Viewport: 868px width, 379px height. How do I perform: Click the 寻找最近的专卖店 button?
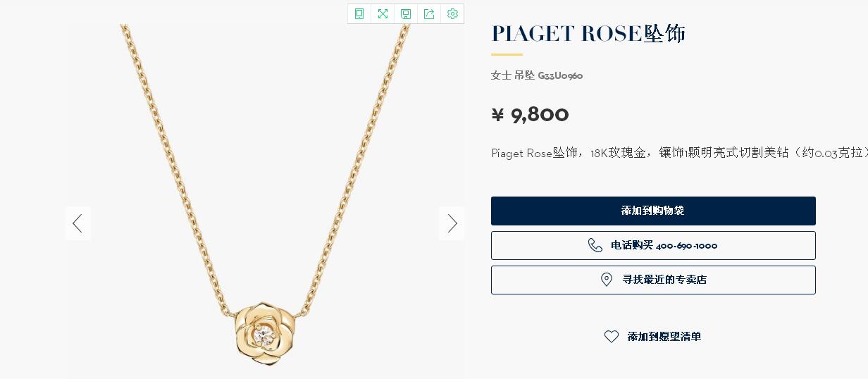coord(653,280)
